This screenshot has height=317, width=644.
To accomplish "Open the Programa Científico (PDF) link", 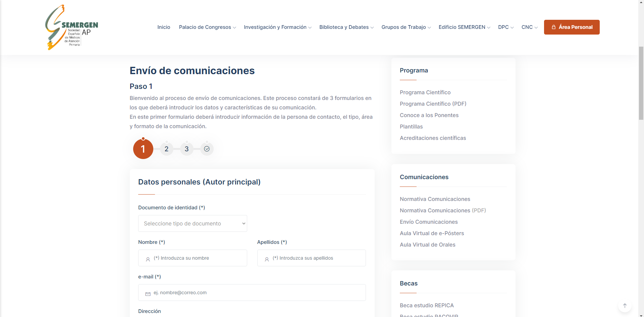I will (433, 104).
